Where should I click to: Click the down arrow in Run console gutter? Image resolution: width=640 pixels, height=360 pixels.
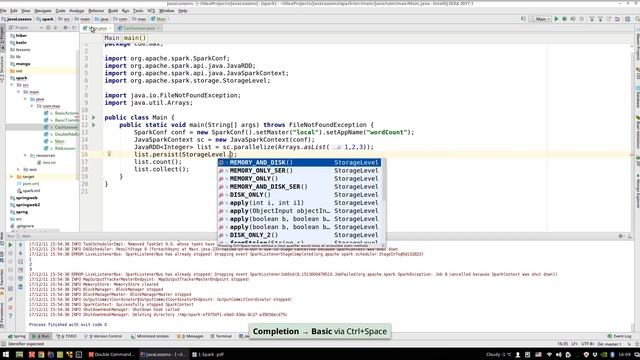[x=20, y=253]
